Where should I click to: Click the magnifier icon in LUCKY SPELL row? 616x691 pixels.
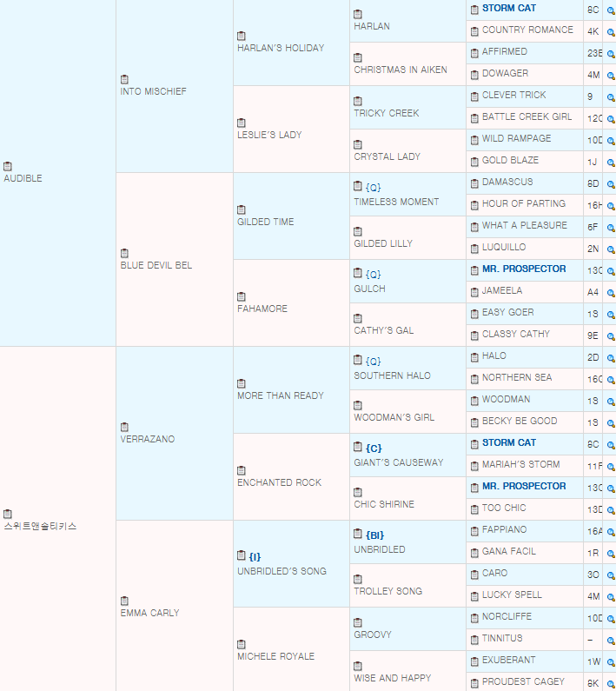[x=611, y=597]
